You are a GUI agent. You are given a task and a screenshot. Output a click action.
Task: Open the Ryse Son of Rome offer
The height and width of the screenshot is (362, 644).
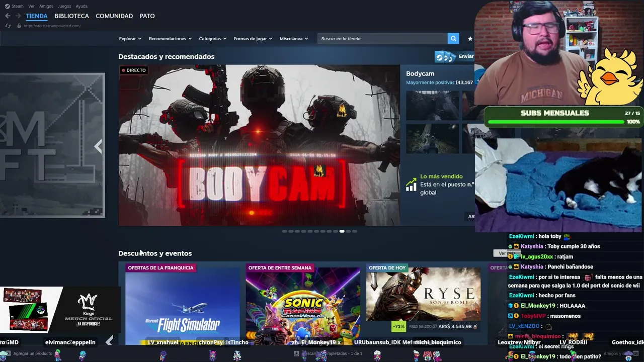pos(423,294)
